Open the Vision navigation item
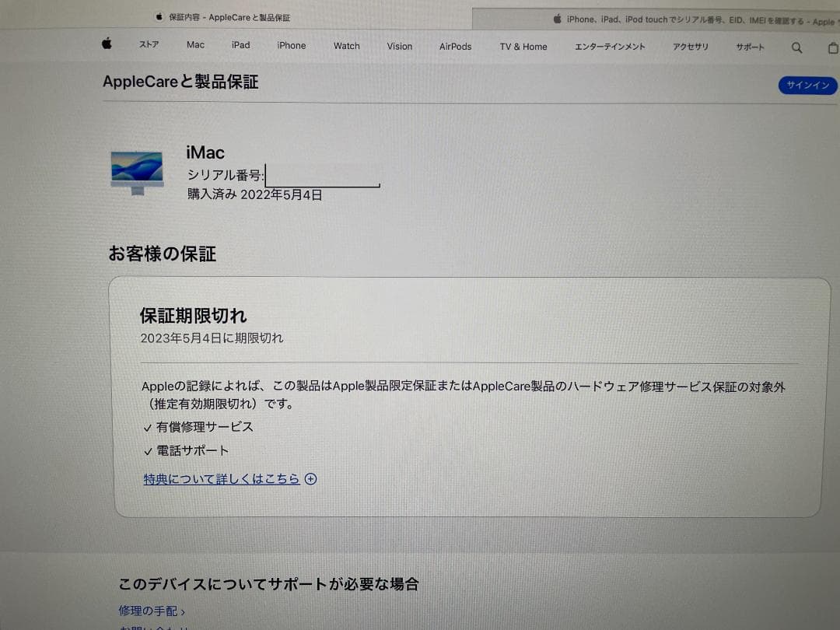 400,47
